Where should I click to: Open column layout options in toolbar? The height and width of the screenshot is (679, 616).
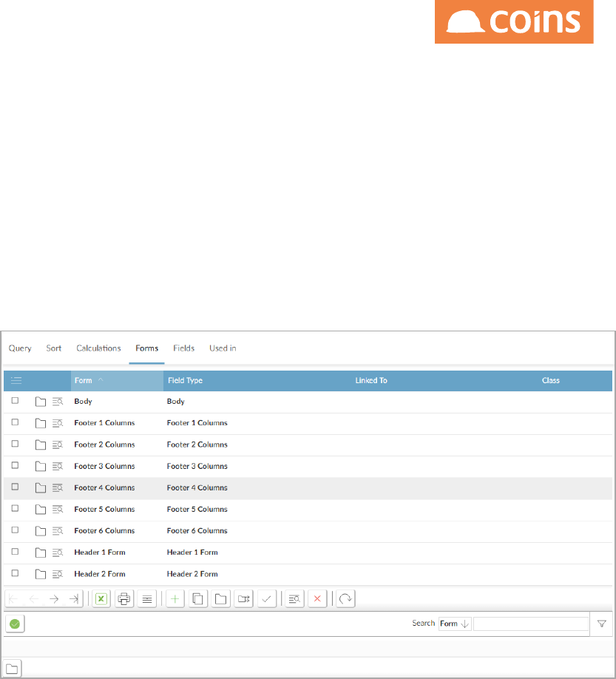pyautogui.click(x=147, y=599)
